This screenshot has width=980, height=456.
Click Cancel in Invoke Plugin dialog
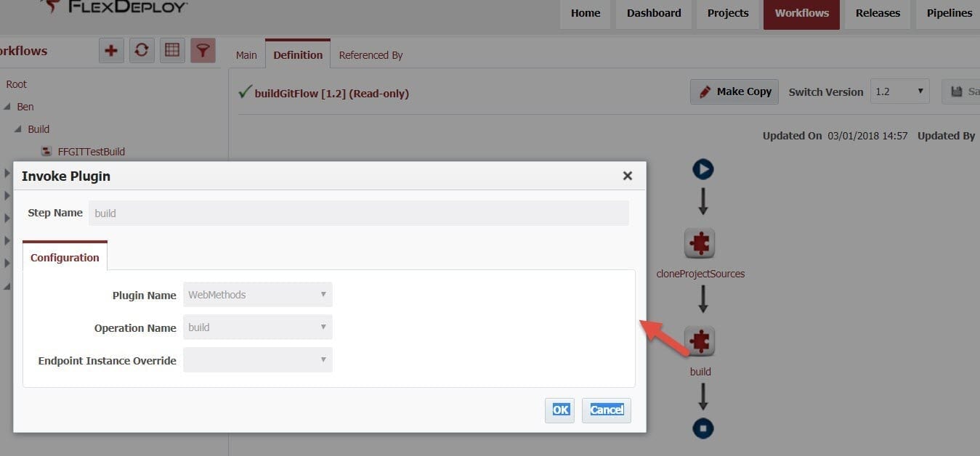(x=607, y=410)
